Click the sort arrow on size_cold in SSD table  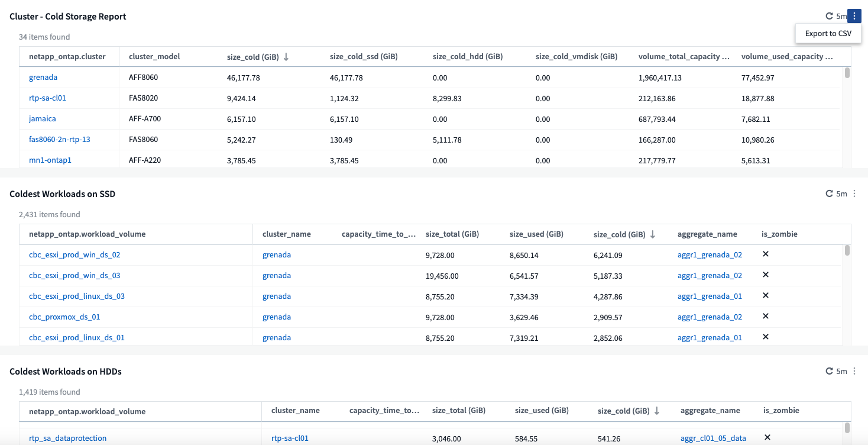(653, 234)
